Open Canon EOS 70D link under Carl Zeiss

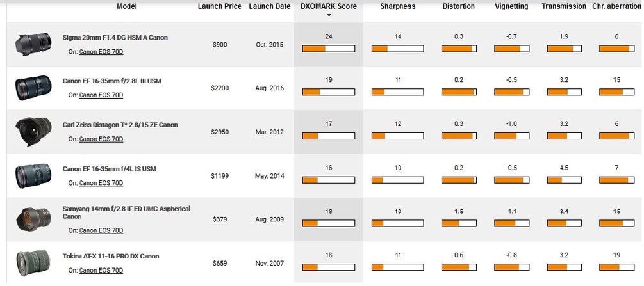(101, 139)
